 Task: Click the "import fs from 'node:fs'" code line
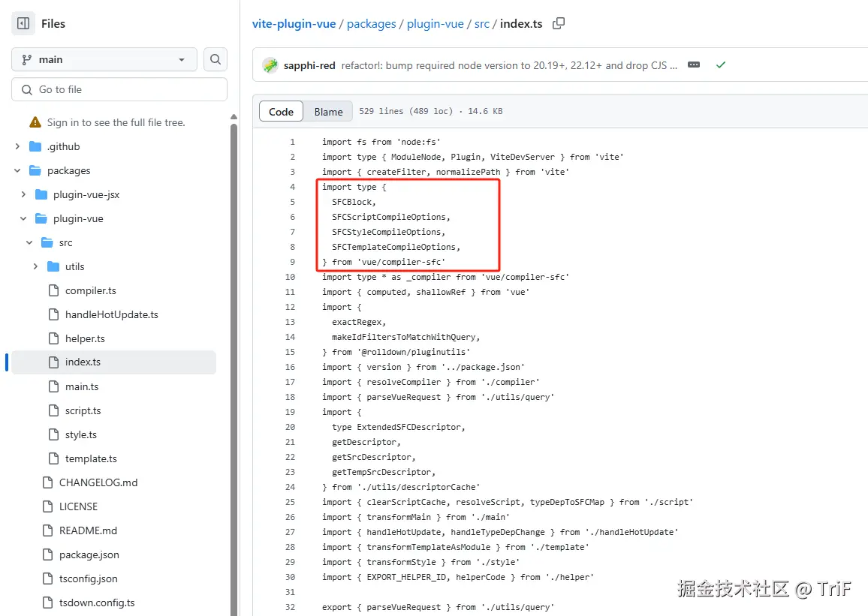(381, 142)
